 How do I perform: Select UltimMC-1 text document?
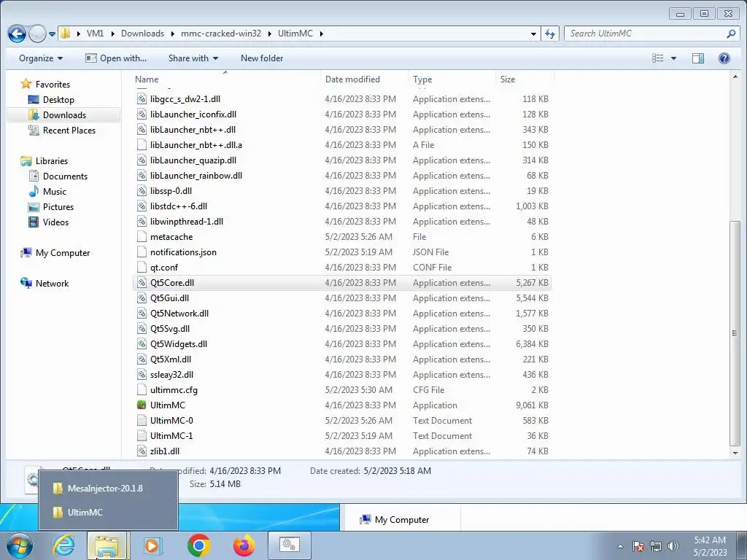point(341,436)
